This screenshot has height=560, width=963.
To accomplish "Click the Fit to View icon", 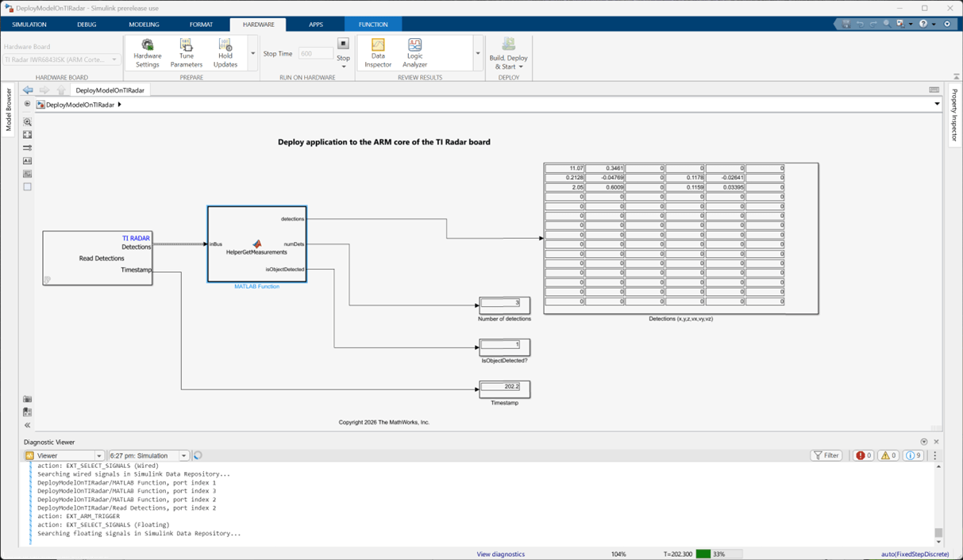I will 27,135.
